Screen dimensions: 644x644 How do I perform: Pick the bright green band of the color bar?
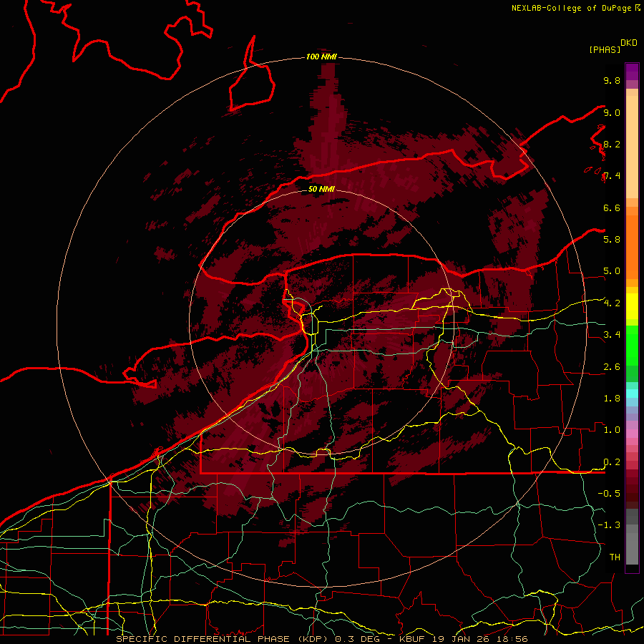(632, 345)
